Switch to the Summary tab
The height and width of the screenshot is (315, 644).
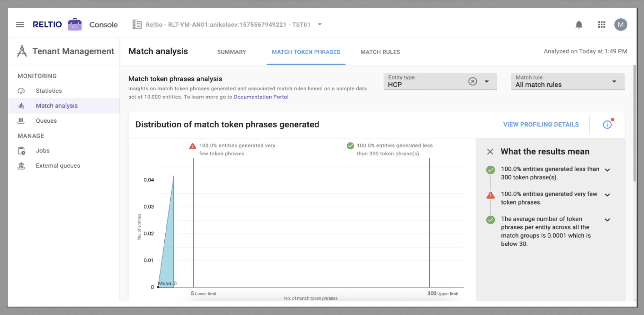[x=231, y=52]
